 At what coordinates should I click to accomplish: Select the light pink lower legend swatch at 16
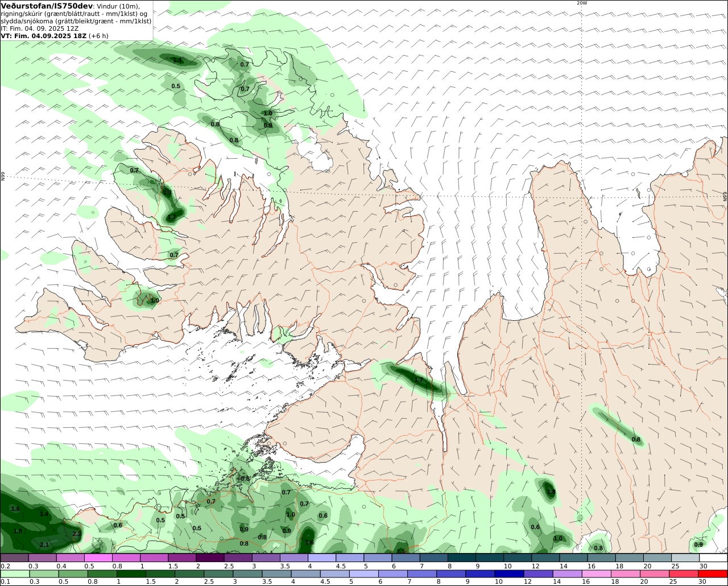coord(596,573)
